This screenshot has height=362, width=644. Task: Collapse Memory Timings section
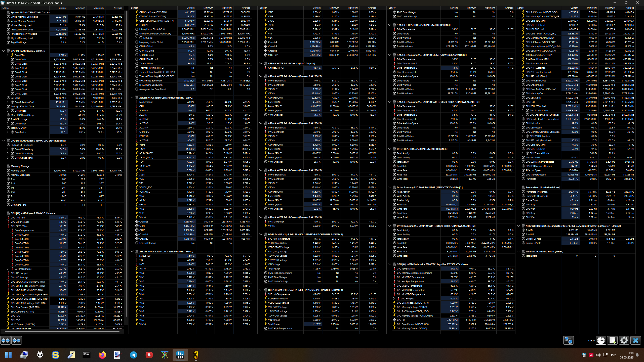pos(4,166)
